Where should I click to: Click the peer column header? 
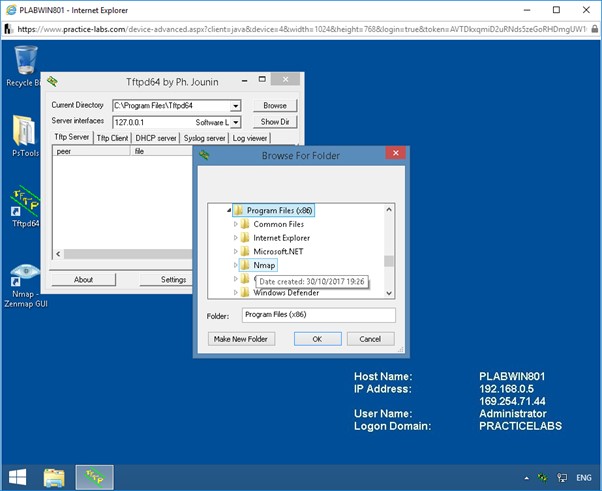click(x=91, y=151)
